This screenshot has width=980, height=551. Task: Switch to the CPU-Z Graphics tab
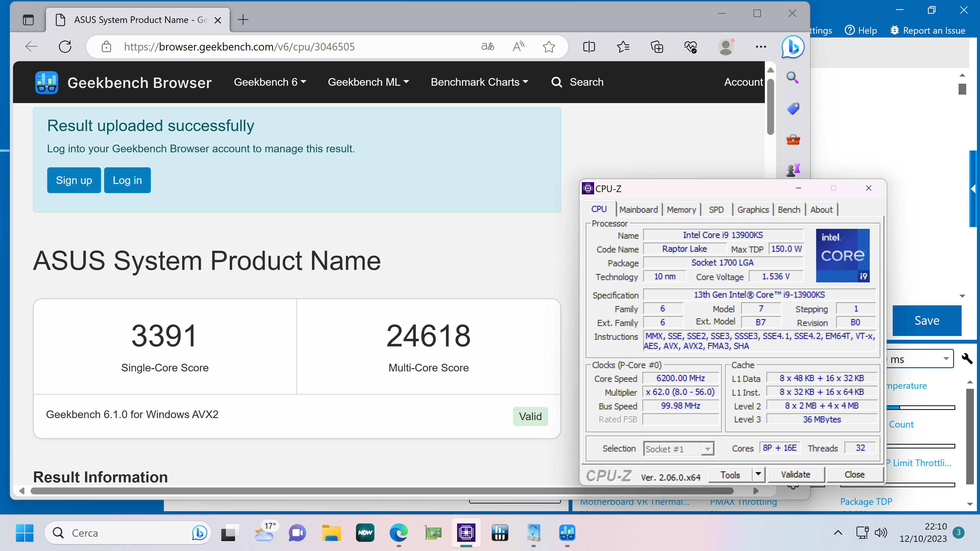[x=753, y=209]
